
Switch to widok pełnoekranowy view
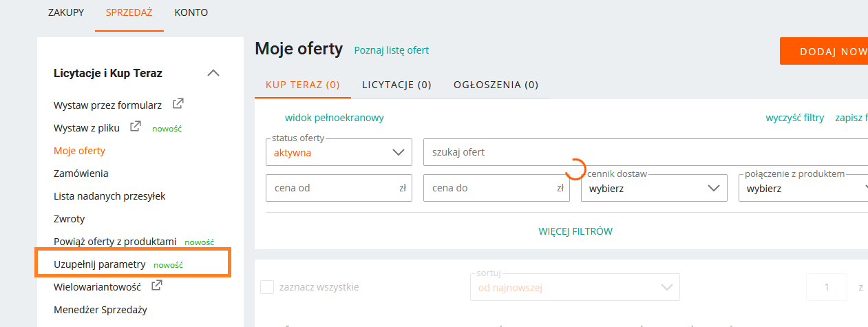(334, 118)
